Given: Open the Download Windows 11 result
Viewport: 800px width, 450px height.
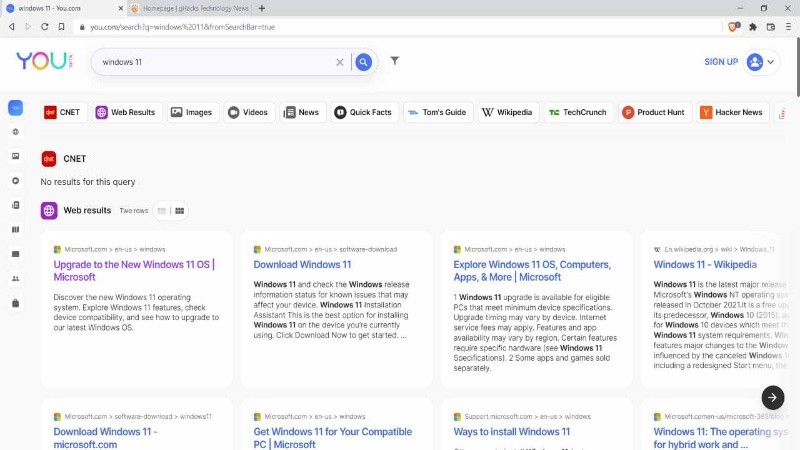Looking at the screenshot, I should [x=302, y=265].
